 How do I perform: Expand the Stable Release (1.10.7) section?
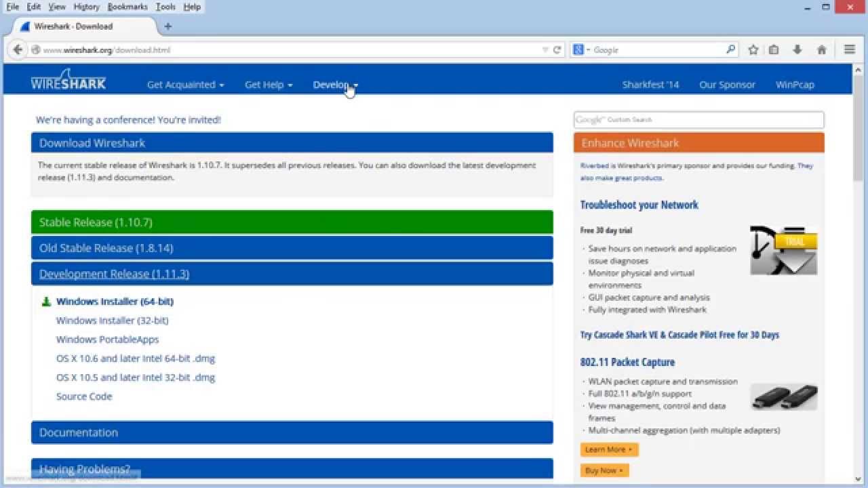coord(292,222)
